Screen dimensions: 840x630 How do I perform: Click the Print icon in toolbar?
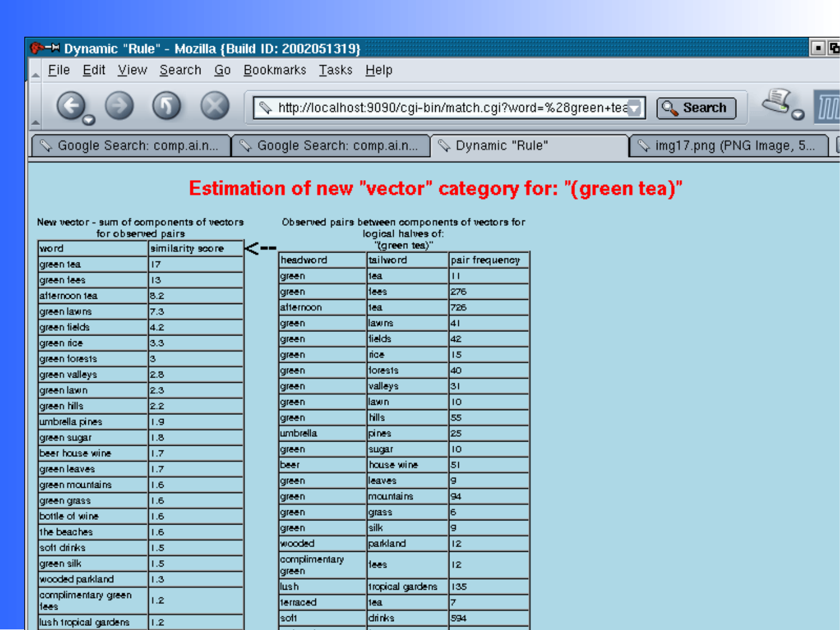pos(777,102)
